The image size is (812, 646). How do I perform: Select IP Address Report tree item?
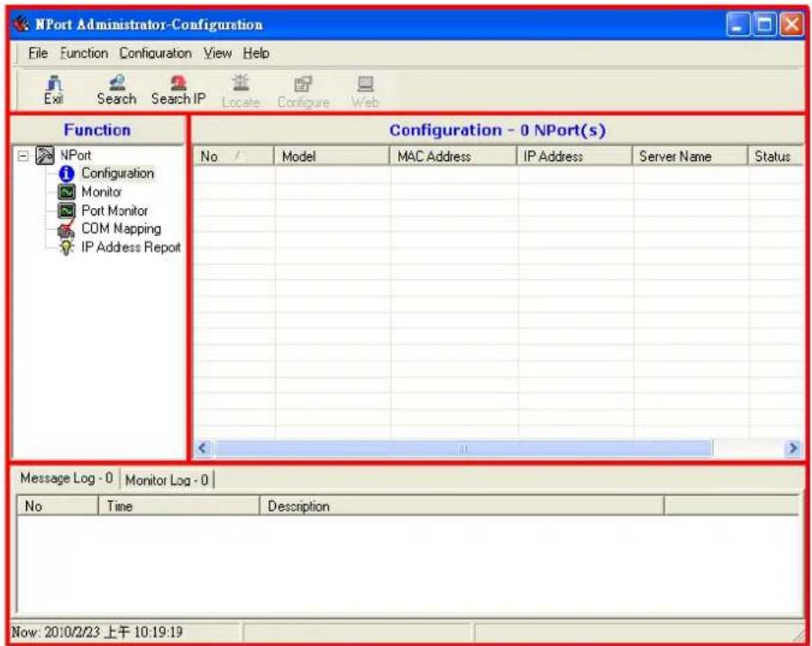point(131,248)
